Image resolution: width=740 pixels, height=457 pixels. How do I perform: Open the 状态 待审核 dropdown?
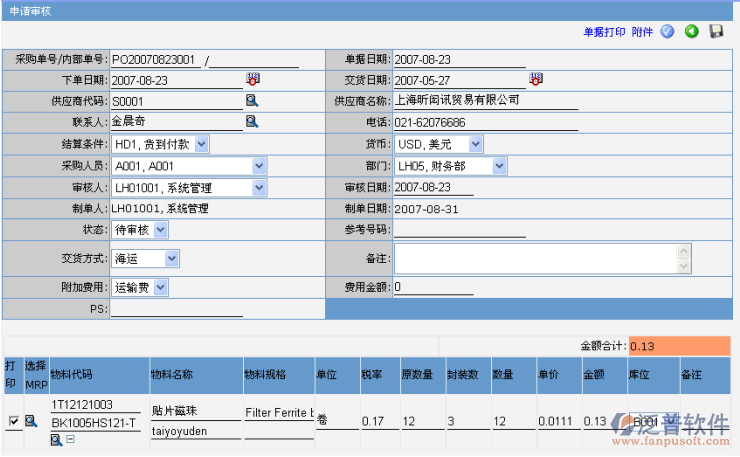pos(161,230)
